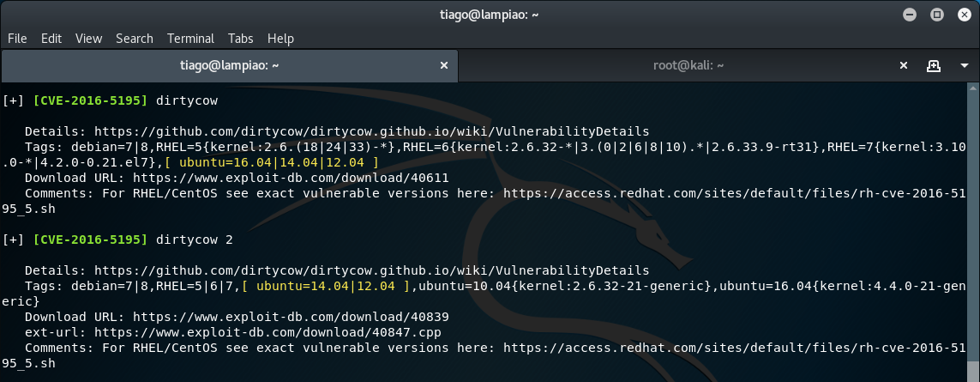
Task: Click the exploit-db download 40839 URL
Action: click(x=291, y=317)
